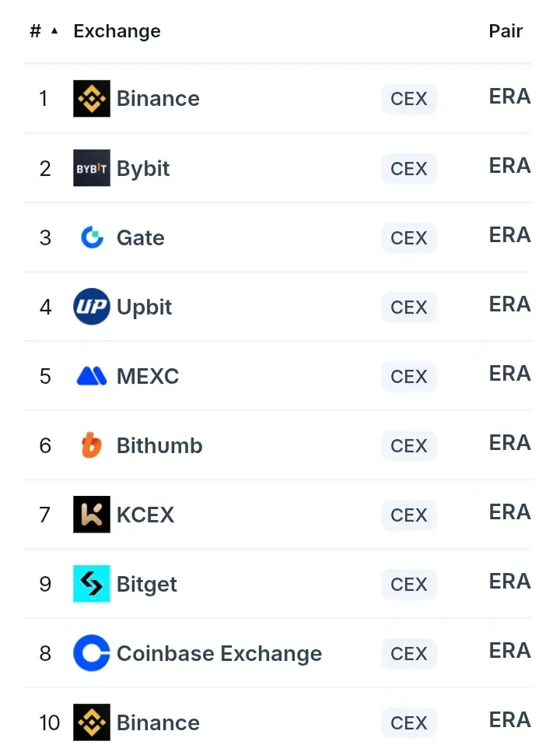The width and height of the screenshot is (560, 752).
Task: Click the Coinbase Exchange logo
Action: 92,653
